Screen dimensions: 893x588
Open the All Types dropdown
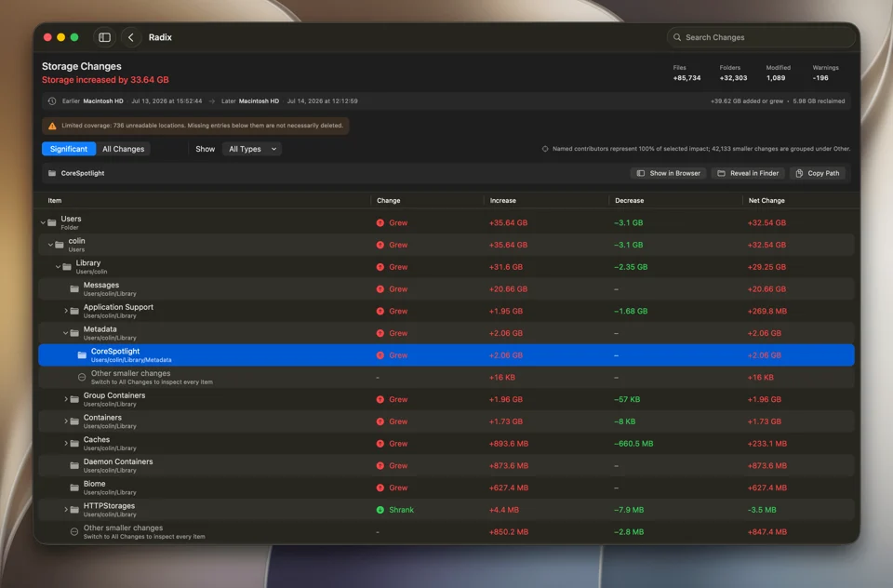click(252, 149)
